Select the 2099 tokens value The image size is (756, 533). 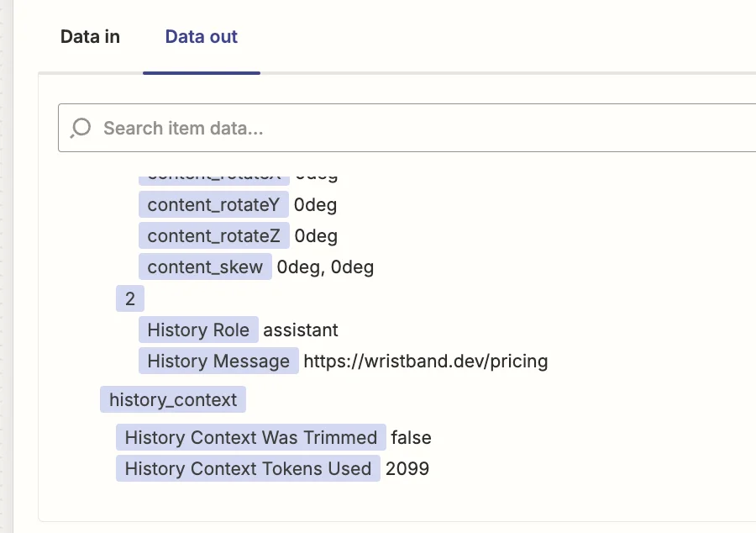(407, 468)
